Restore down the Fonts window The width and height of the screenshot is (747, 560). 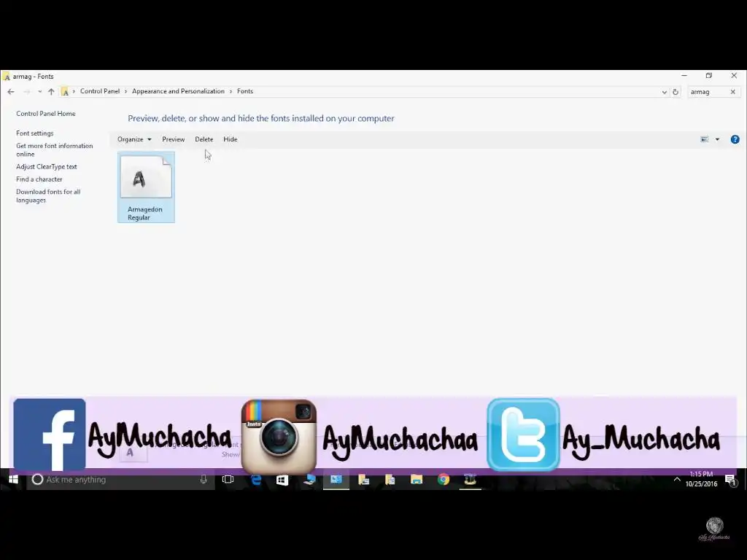coord(709,76)
